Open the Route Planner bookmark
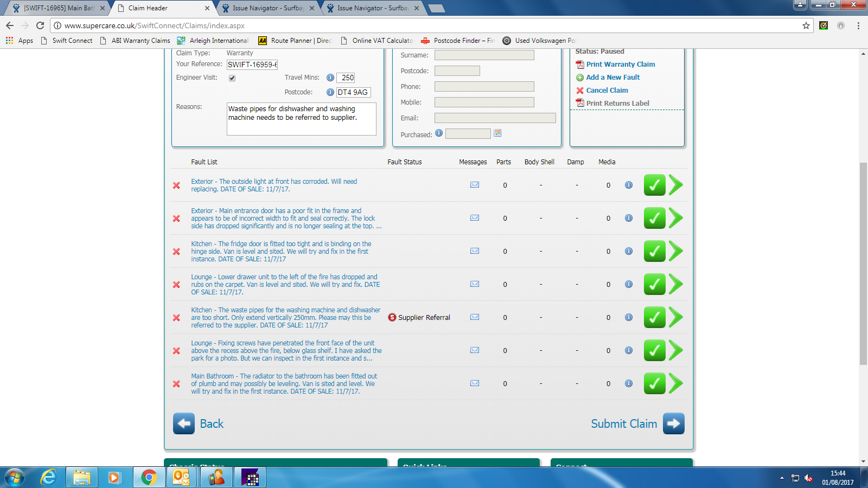The image size is (868, 488). [295, 41]
